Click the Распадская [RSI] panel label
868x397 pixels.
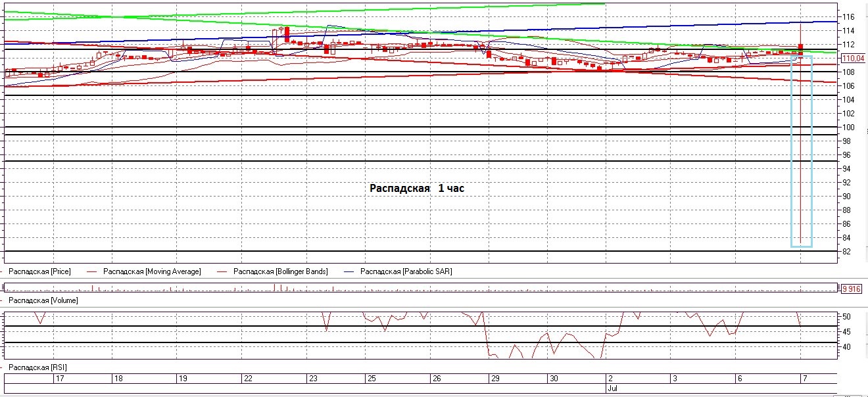tap(39, 367)
